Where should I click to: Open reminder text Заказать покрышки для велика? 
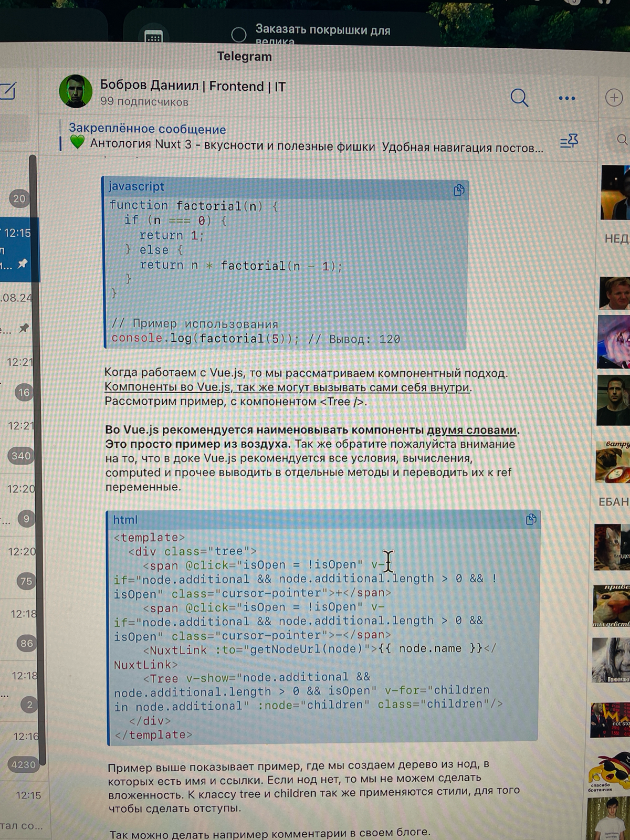[x=322, y=35]
